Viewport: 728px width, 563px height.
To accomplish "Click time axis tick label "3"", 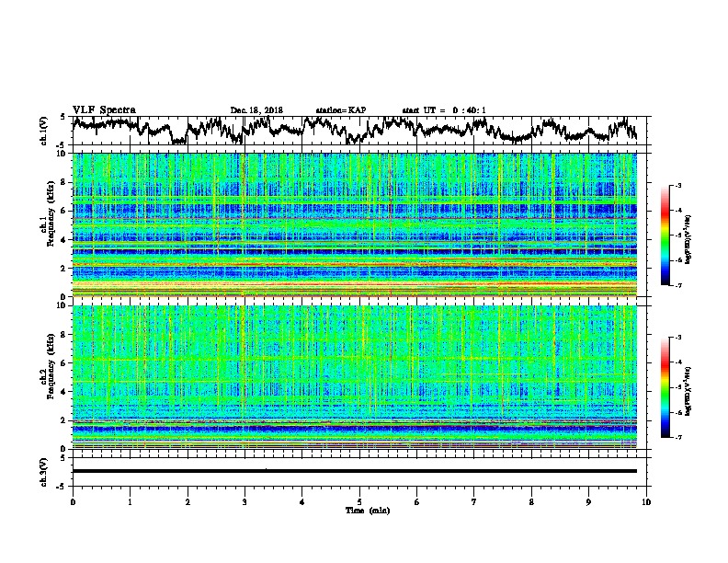I will point(245,502).
